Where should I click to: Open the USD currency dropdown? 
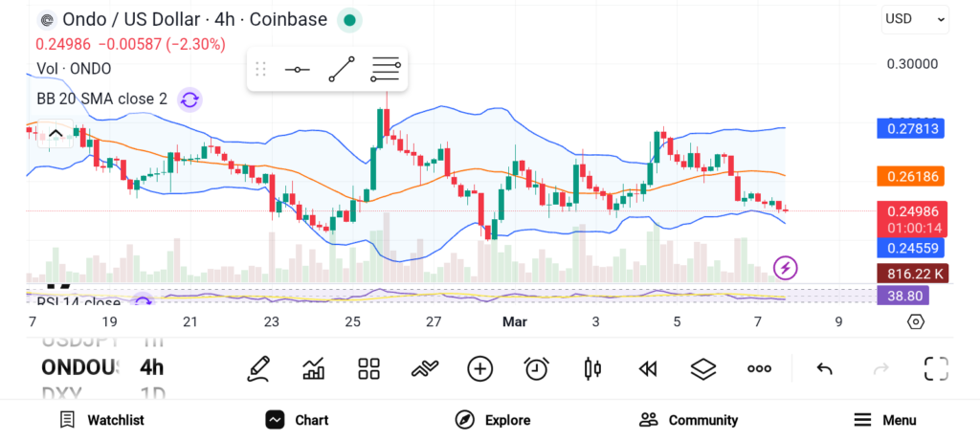coord(915,18)
